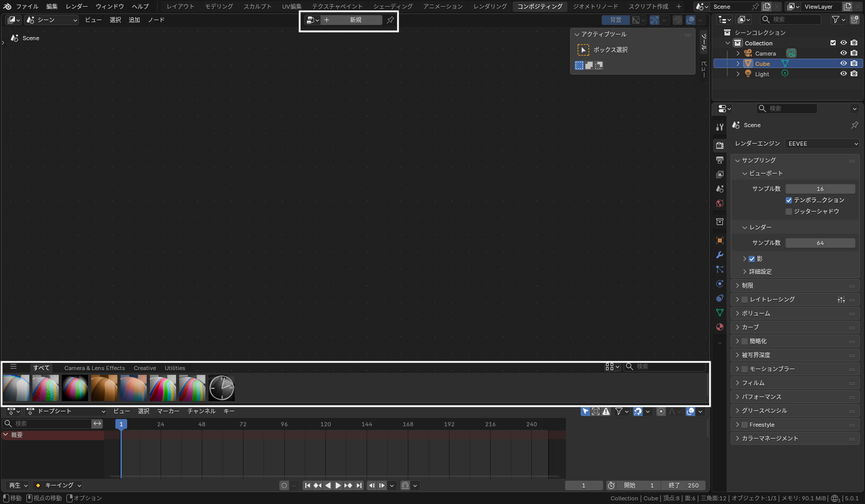Open the Tool properties tab
865x504 pixels.
[x=720, y=127]
